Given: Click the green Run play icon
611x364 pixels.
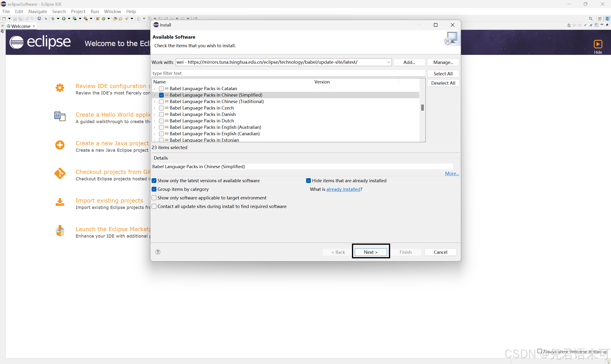Looking at the screenshot, I should 64,18.
